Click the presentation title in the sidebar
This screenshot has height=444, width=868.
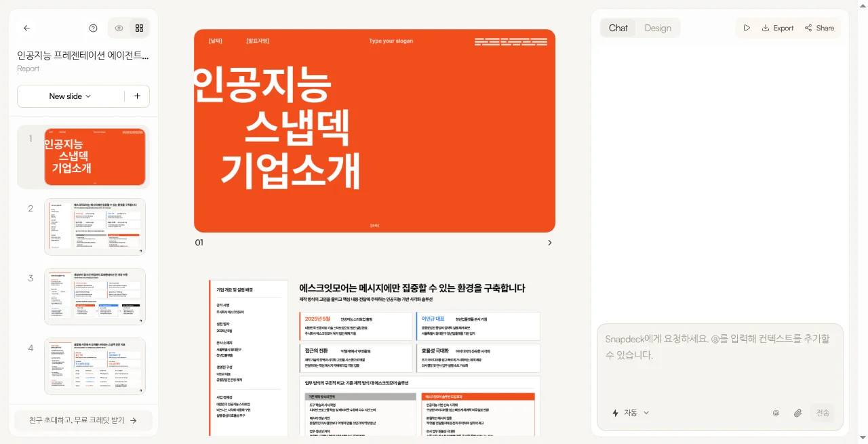83,56
